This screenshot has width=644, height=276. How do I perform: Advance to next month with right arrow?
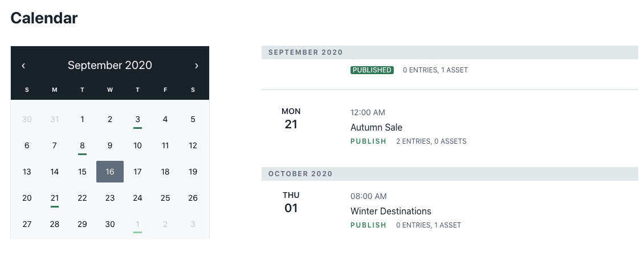pos(197,66)
